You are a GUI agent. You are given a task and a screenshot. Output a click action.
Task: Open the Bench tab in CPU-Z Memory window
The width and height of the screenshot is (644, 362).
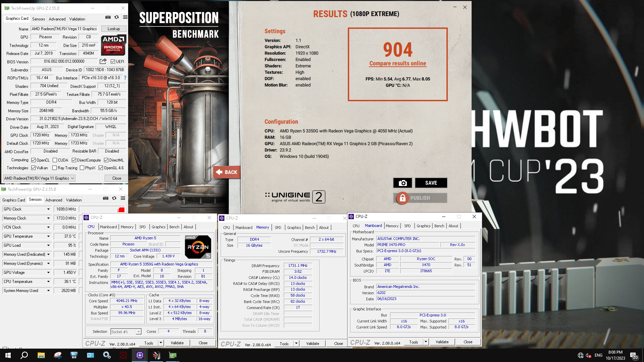click(310, 228)
